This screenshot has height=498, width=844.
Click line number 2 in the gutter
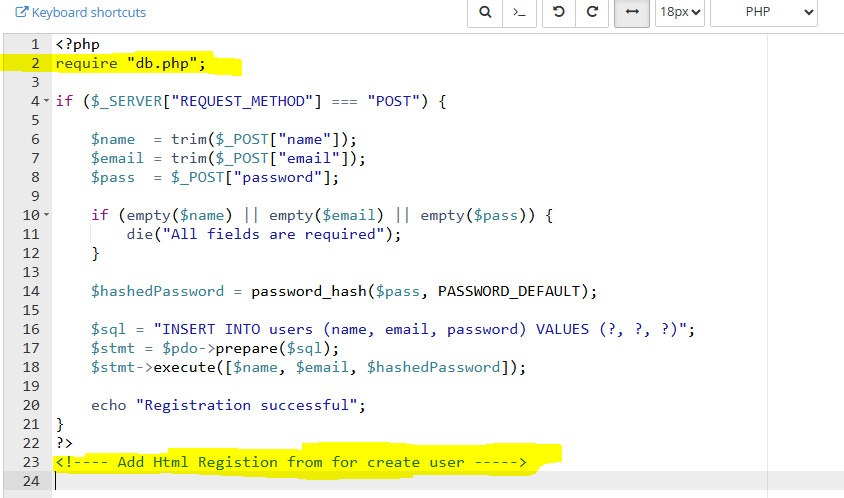34,64
